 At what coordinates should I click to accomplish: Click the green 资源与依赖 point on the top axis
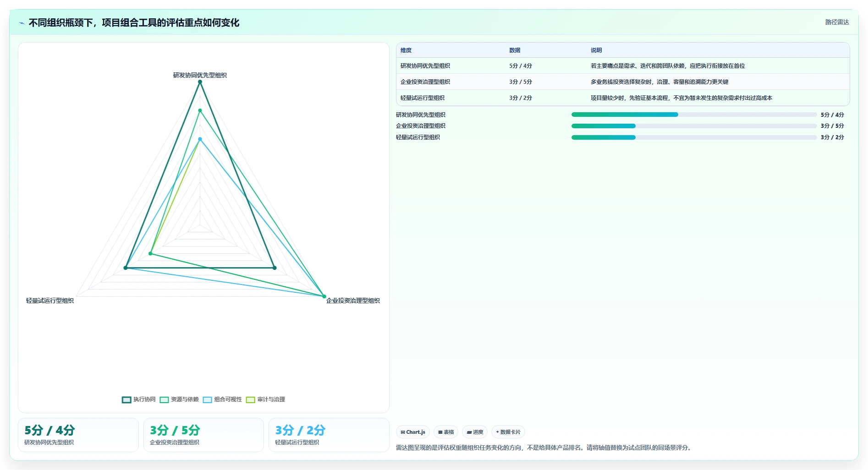(200, 110)
